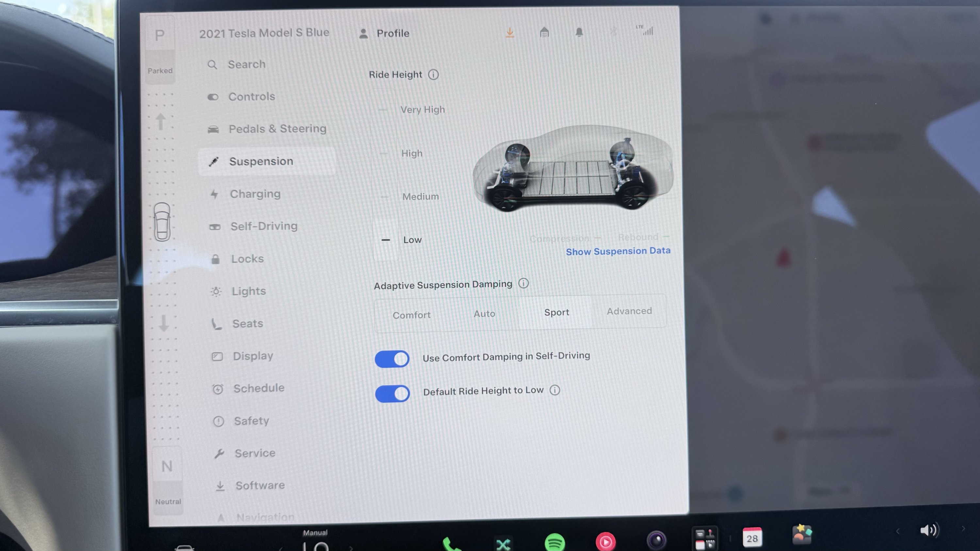Tap the faint Bluetooth icon in the top bar
Image resolution: width=980 pixels, height=551 pixels.
[x=613, y=32]
